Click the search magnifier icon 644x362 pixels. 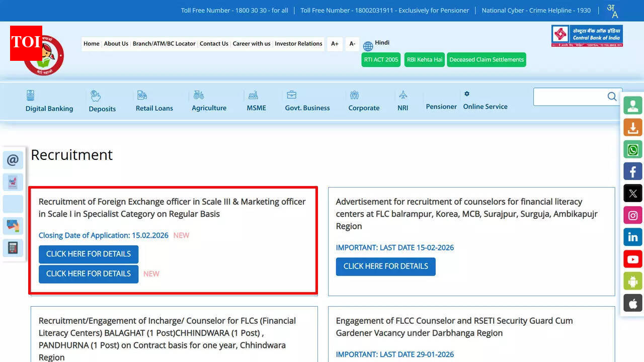click(x=612, y=97)
